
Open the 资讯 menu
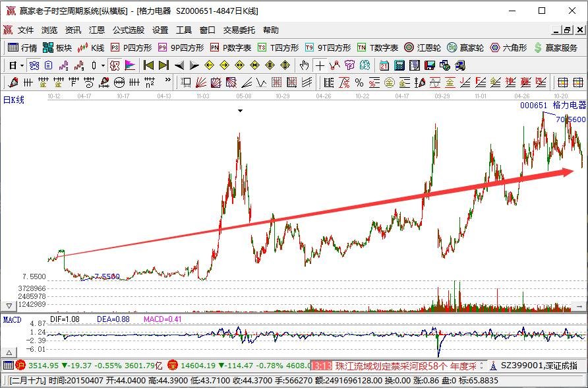tap(73, 30)
